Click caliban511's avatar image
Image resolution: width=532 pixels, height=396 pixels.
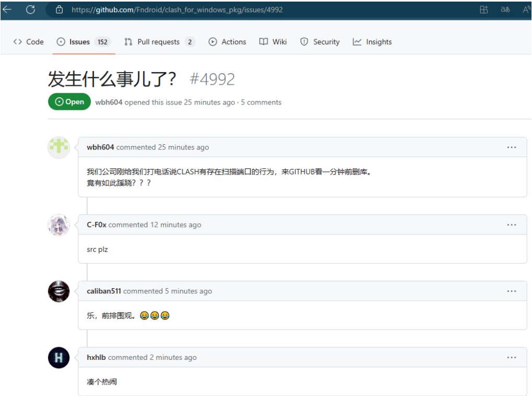tap(59, 292)
